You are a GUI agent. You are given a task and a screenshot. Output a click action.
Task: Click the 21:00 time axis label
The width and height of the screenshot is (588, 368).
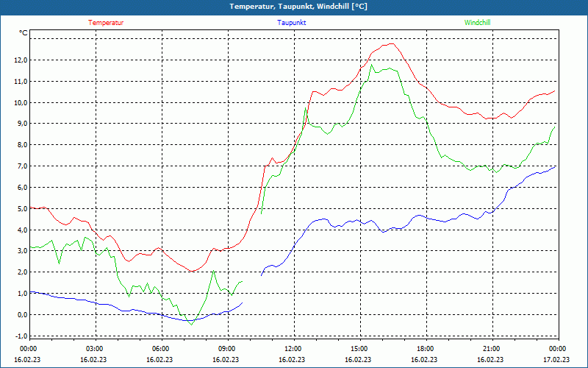coord(492,349)
